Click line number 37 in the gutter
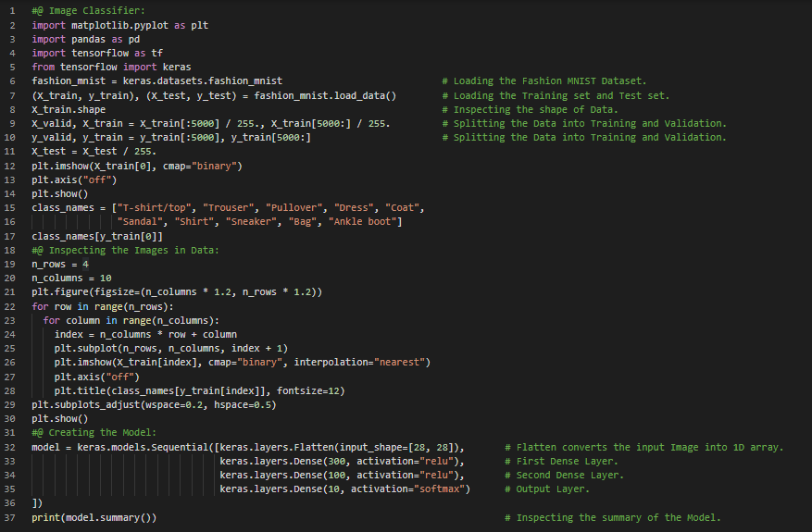This screenshot has width=812, height=532. 12,517
